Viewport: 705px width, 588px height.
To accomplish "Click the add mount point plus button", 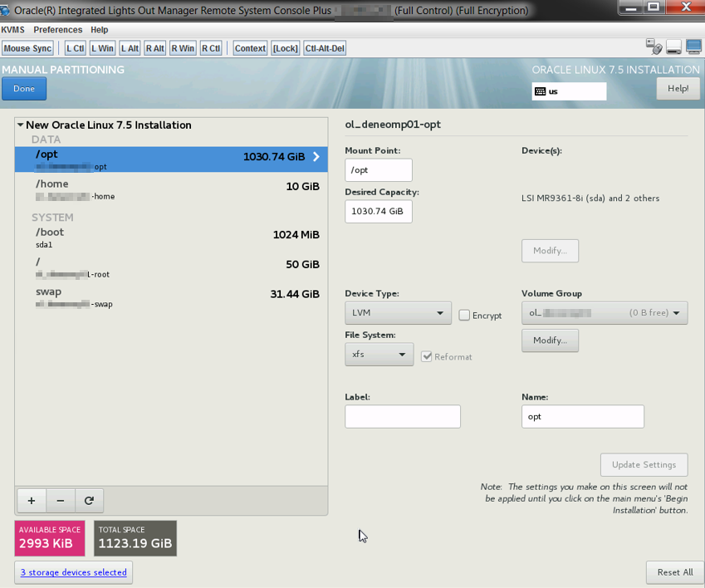I will (32, 500).
